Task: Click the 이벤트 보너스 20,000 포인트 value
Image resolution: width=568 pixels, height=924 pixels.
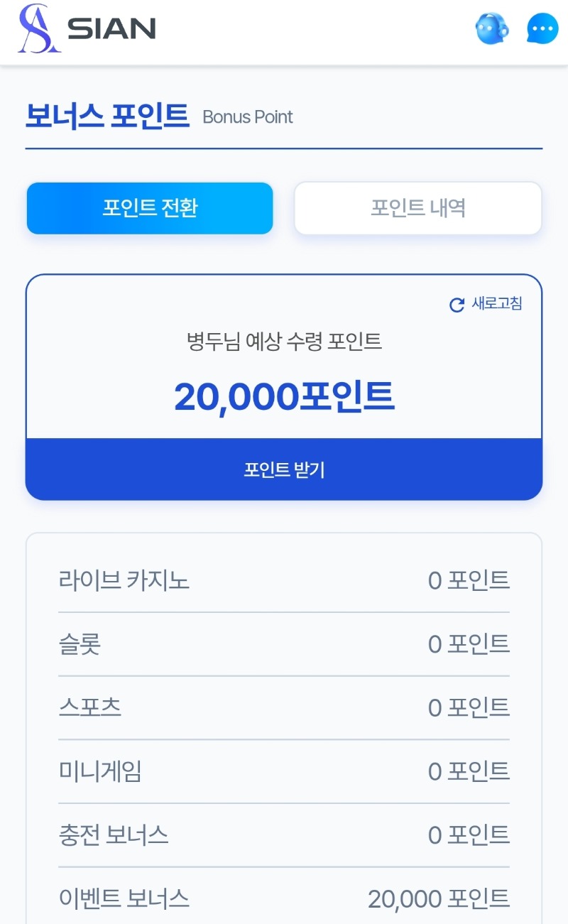Action: coord(439,899)
